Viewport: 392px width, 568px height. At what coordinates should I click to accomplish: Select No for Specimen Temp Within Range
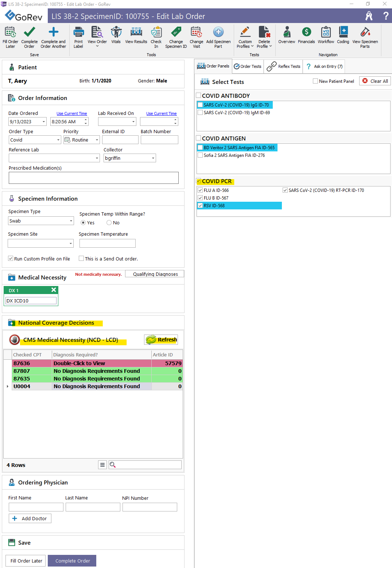(x=109, y=223)
